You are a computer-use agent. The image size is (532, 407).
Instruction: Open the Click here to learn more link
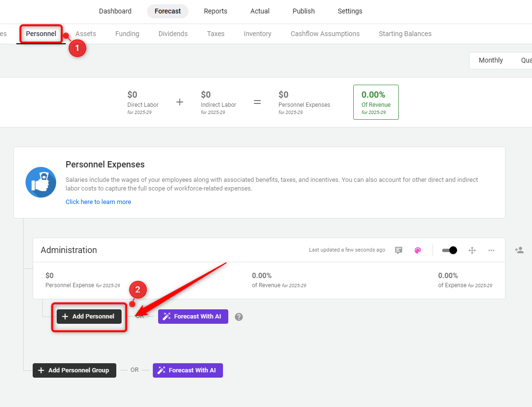coord(99,202)
